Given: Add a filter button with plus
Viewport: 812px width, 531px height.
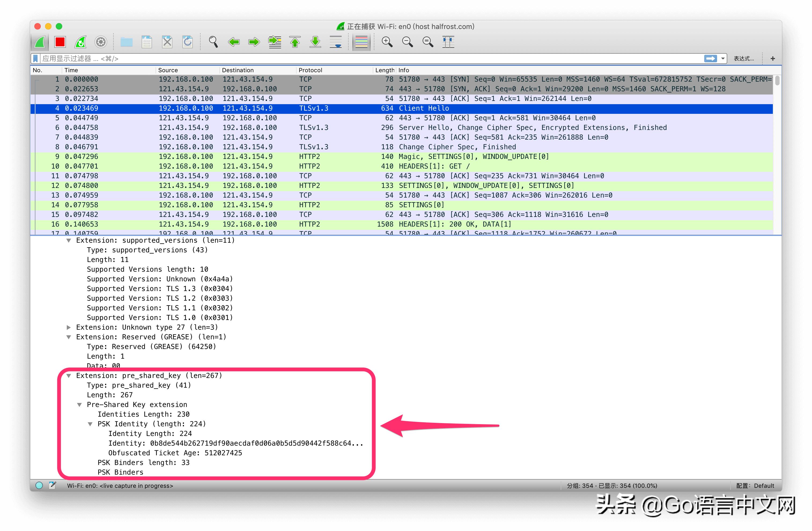Looking at the screenshot, I should [773, 59].
